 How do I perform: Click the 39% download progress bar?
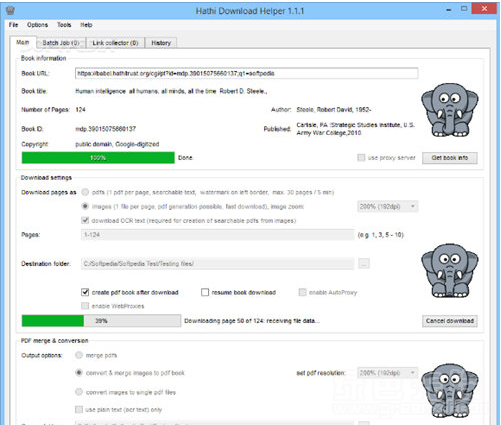pos(101,321)
